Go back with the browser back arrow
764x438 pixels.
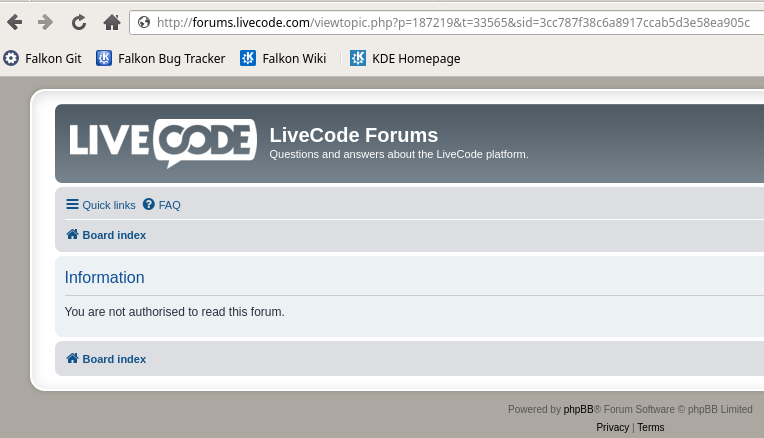click(15, 22)
